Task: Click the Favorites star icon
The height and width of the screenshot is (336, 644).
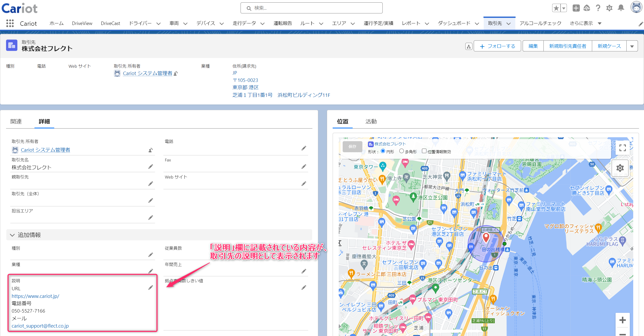Action: (x=556, y=8)
